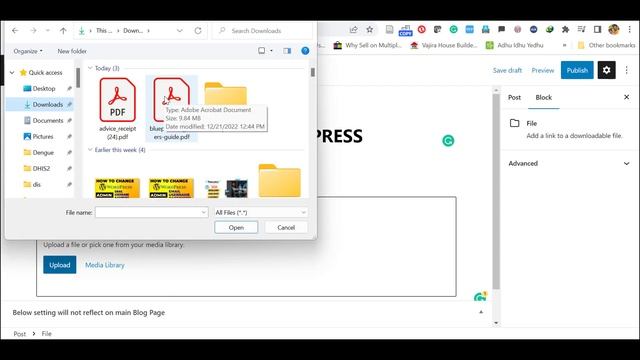
Task: Open the All Files type filter
Action: tap(261, 212)
